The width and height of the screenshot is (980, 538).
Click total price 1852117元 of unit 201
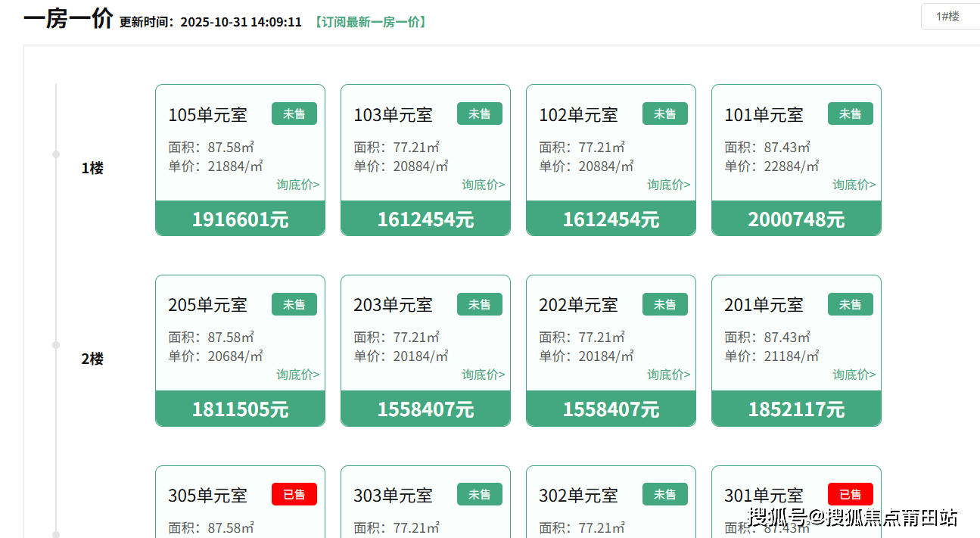pyautogui.click(x=795, y=409)
